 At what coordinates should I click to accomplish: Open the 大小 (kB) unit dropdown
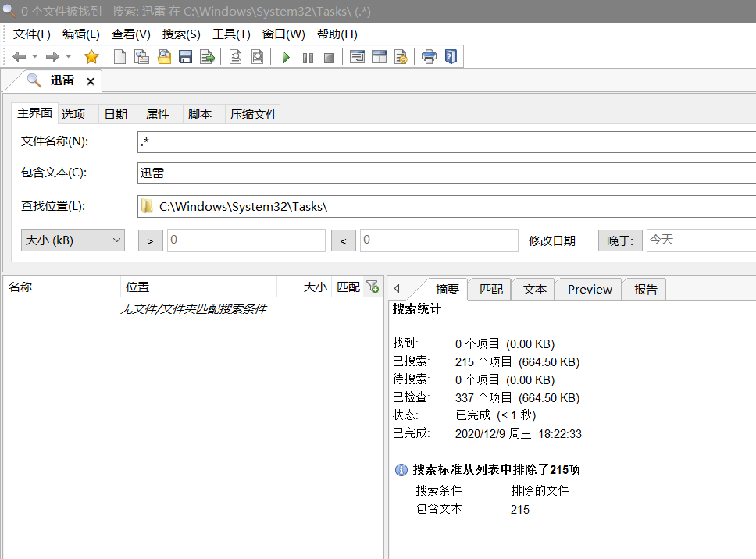114,240
